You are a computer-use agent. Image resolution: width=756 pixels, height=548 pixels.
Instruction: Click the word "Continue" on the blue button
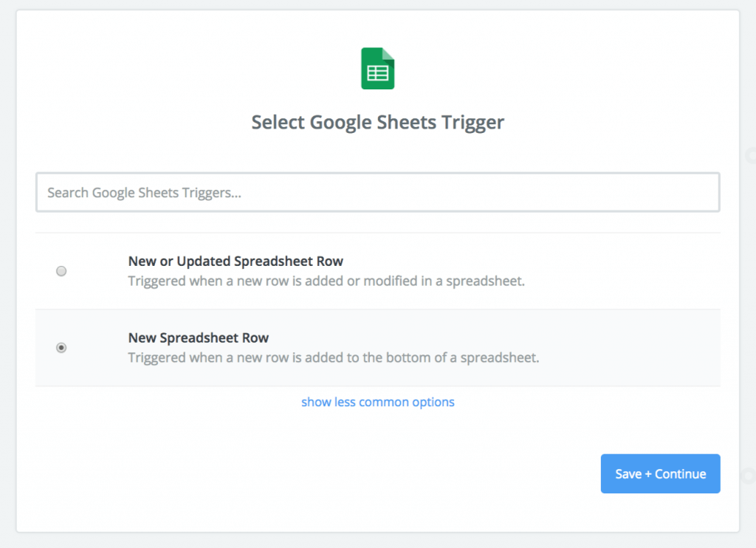681,474
